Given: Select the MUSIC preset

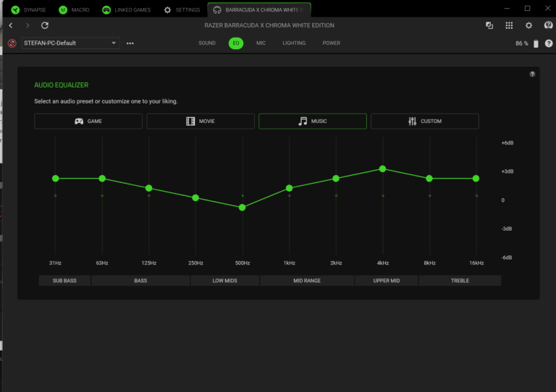Looking at the screenshot, I should pyautogui.click(x=313, y=121).
